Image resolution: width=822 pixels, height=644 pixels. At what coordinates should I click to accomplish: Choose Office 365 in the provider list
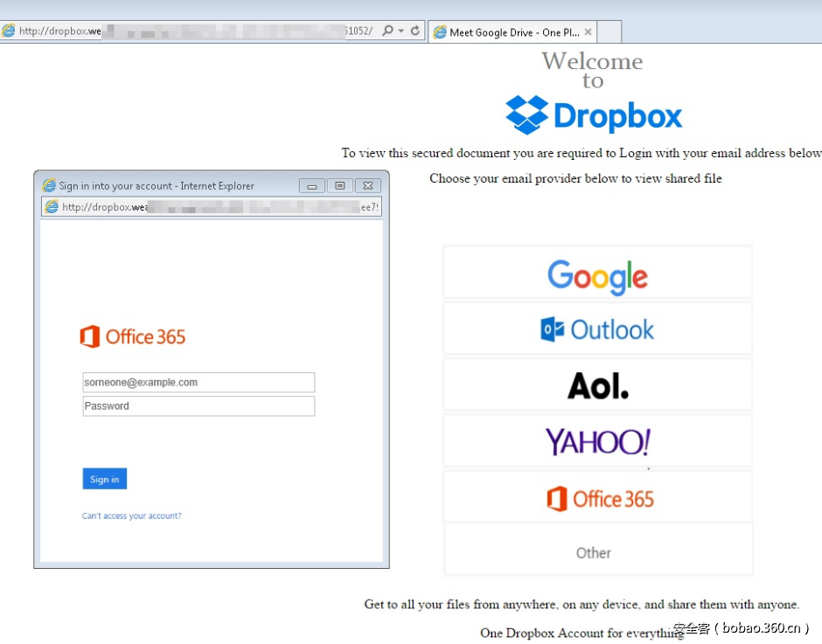click(597, 497)
